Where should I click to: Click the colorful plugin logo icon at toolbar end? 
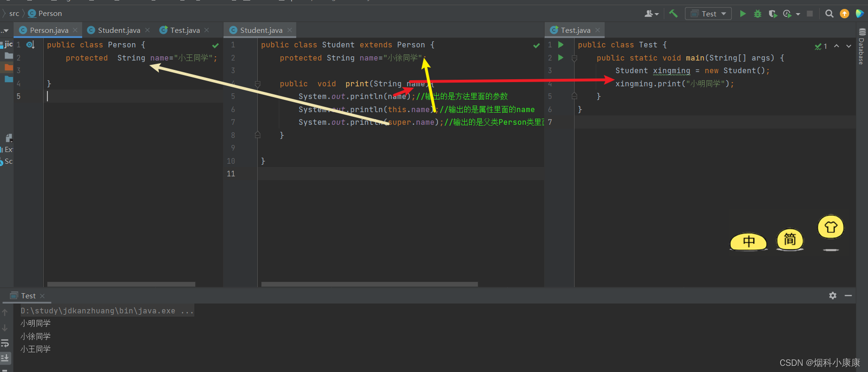[860, 14]
